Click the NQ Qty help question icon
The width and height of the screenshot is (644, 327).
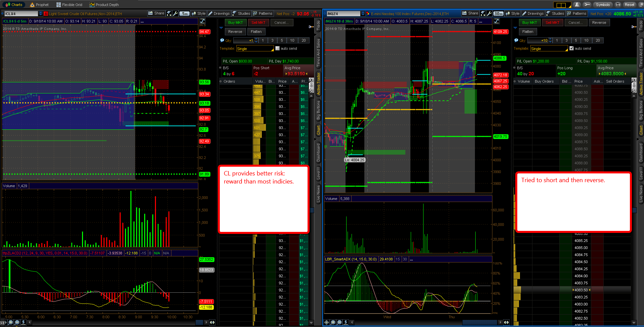coord(516,40)
